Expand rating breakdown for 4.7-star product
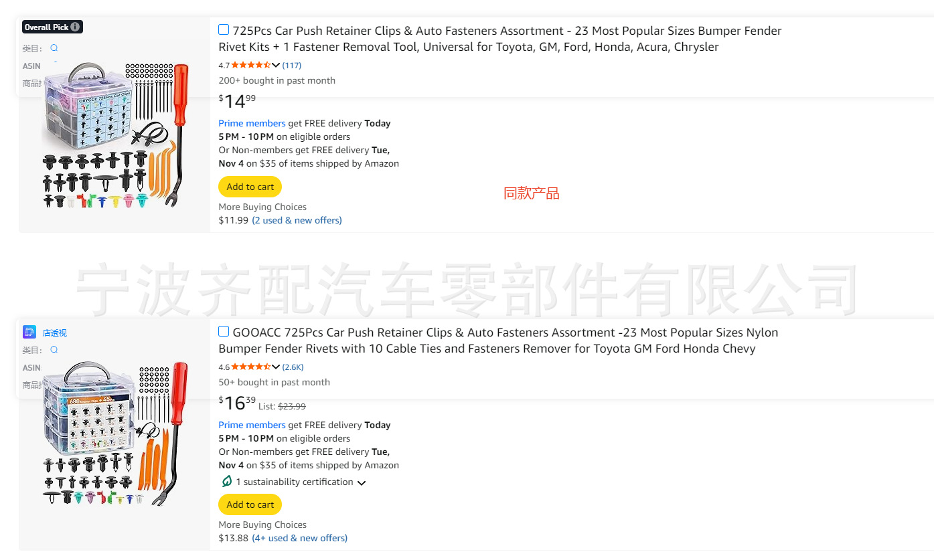This screenshot has width=934, height=560. coord(276,66)
